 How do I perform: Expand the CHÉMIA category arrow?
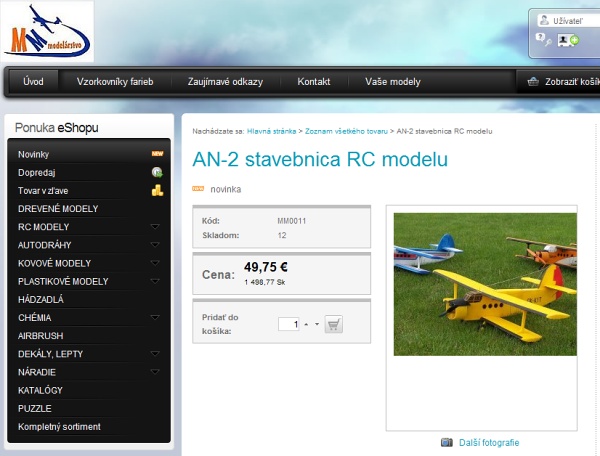click(x=155, y=317)
